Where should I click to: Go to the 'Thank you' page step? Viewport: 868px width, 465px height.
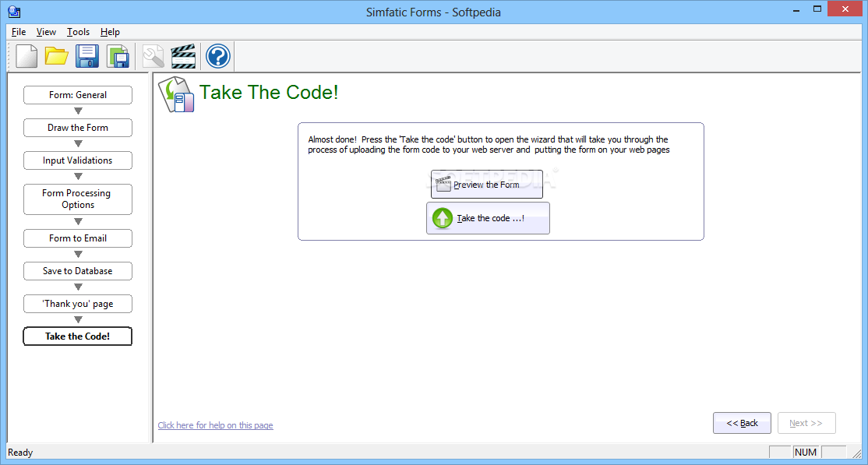coord(77,304)
